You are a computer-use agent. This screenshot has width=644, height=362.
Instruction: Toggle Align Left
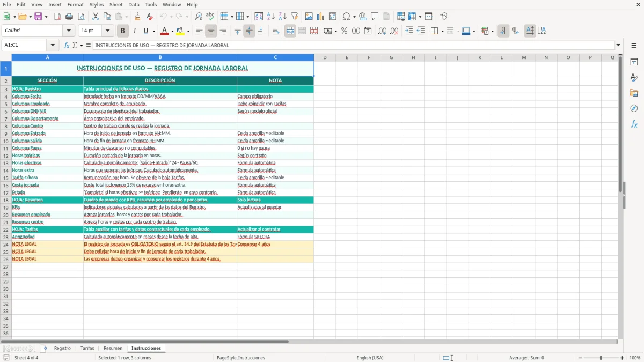pos(199,31)
